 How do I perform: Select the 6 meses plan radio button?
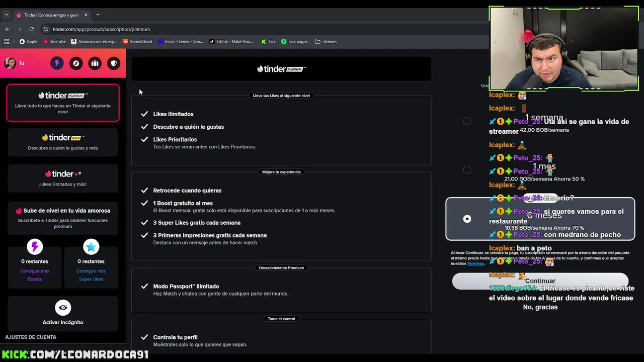[467, 219]
